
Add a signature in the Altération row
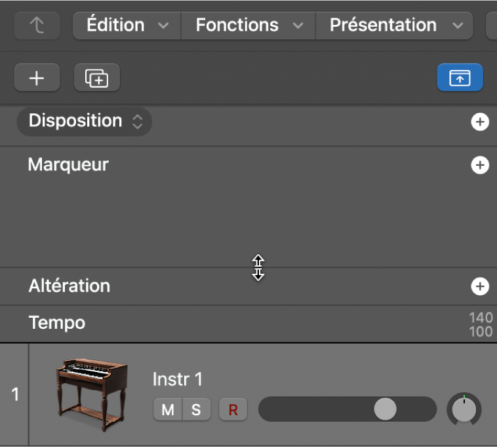[x=480, y=286]
